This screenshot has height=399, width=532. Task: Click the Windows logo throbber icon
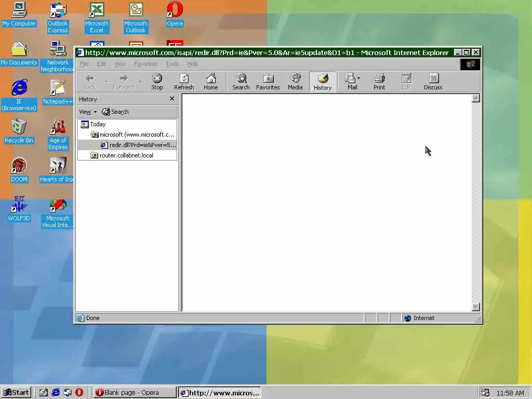pyautogui.click(x=470, y=64)
